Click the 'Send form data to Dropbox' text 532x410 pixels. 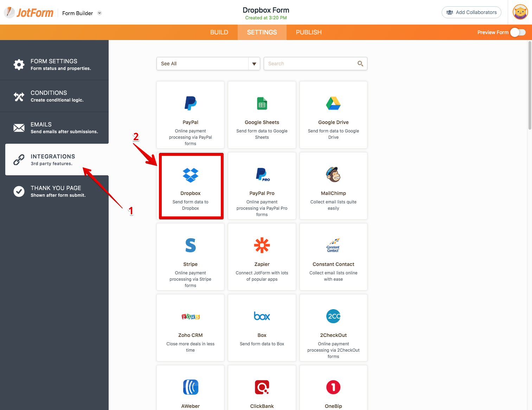[x=191, y=205]
